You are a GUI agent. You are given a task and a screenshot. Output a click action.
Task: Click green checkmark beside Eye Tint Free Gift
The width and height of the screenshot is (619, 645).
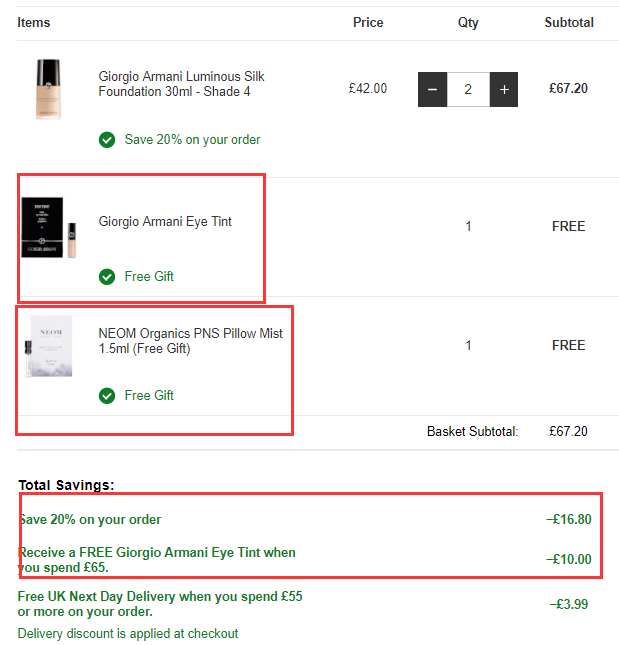pos(107,277)
